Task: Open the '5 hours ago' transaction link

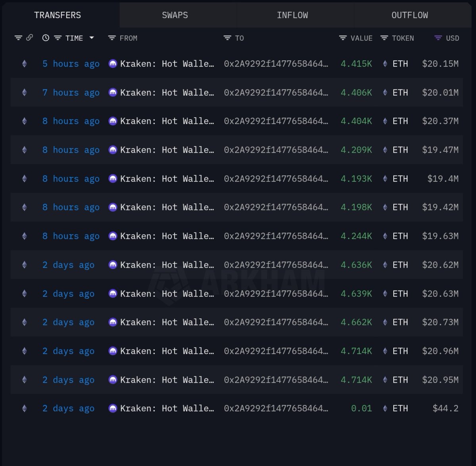Action: point(71,64)
